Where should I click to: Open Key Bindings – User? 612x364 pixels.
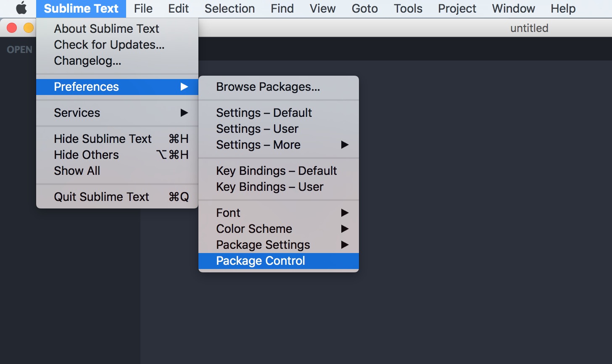(x=278, y=187)
